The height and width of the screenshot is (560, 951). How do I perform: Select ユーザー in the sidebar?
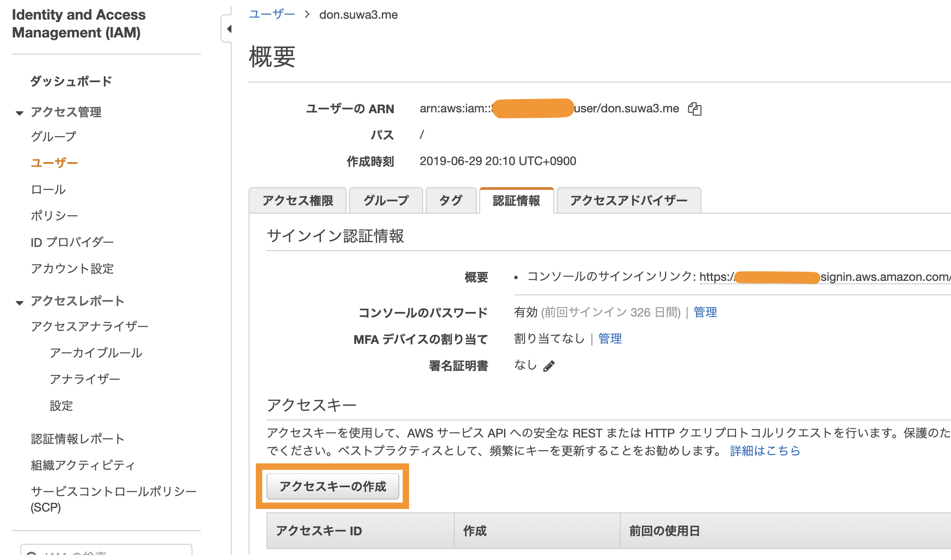click(54, 163)
